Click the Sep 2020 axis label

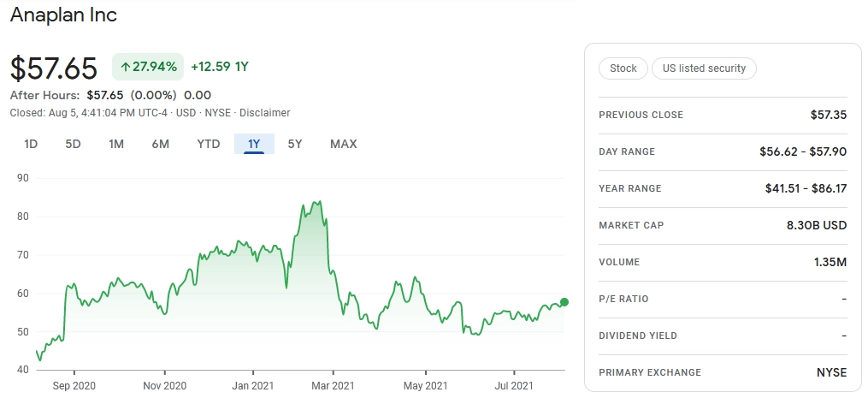74,386
